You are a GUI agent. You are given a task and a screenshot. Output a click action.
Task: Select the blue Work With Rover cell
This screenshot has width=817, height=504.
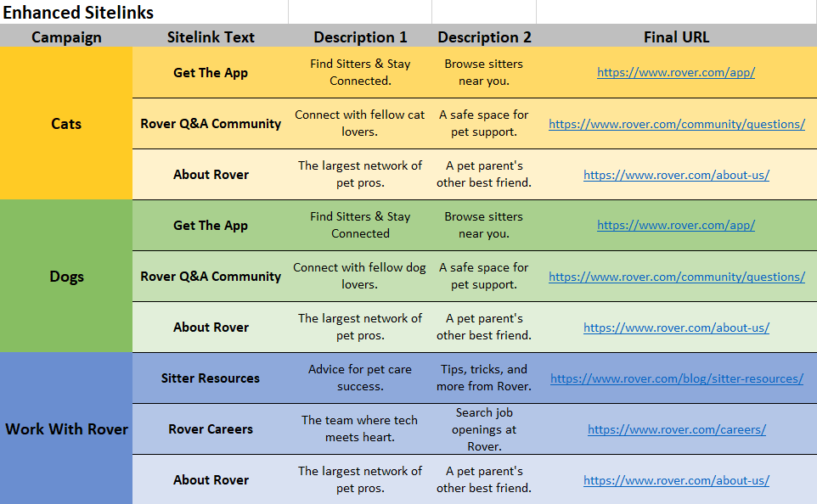[66, 429]
